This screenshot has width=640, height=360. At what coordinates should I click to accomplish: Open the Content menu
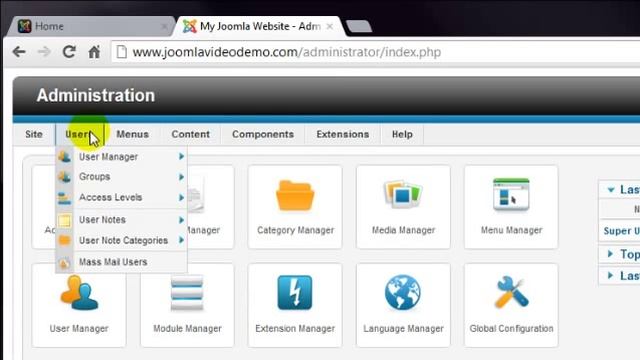[191, 134]
